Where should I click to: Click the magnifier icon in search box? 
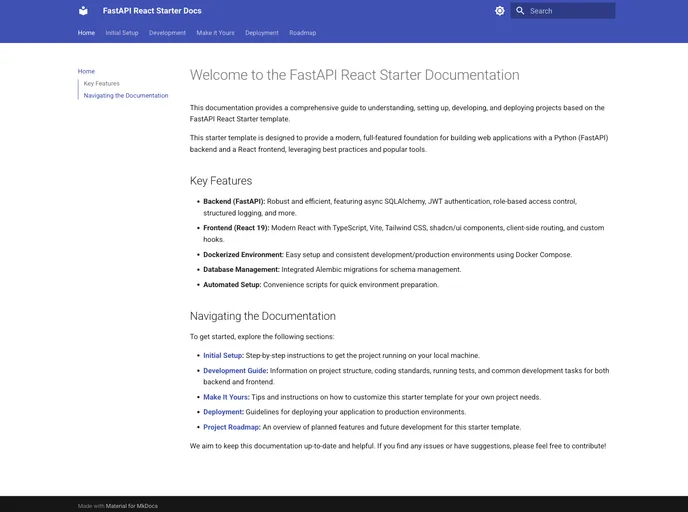(520, 11)
